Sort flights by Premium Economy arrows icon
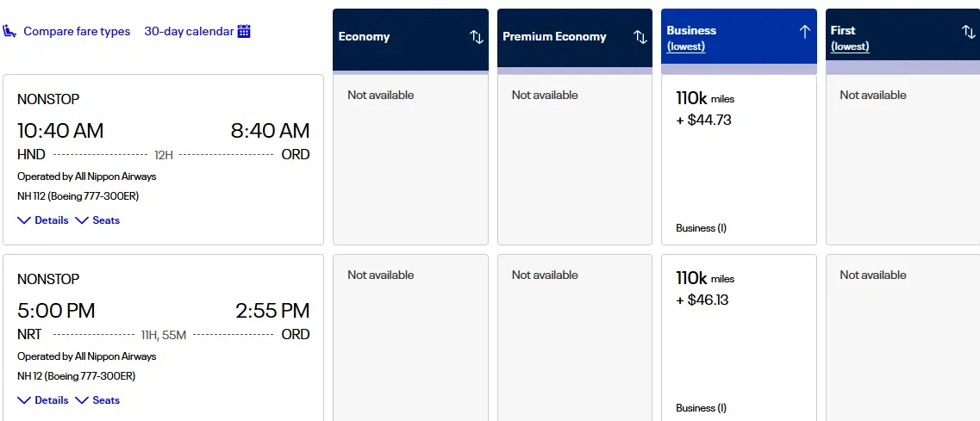This screenshot has height=421, width=980. [x=640, y=37]
